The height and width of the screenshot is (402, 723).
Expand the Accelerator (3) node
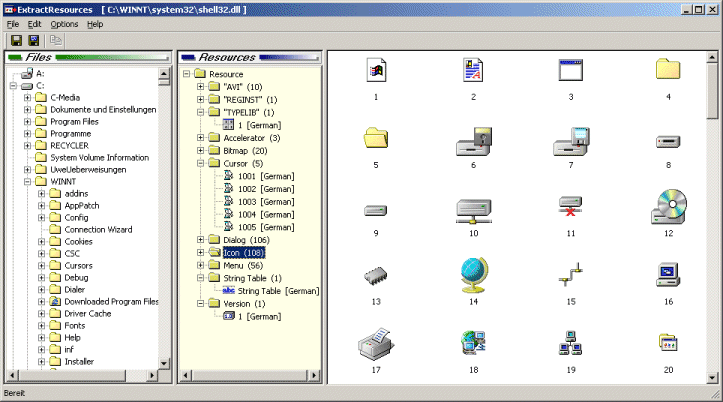pos(200,138)
